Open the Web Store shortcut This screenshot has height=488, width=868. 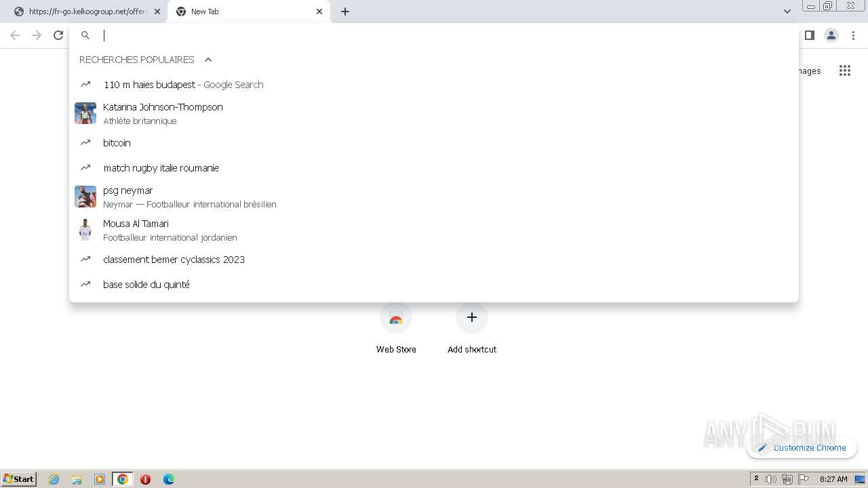tap(396, 329)
